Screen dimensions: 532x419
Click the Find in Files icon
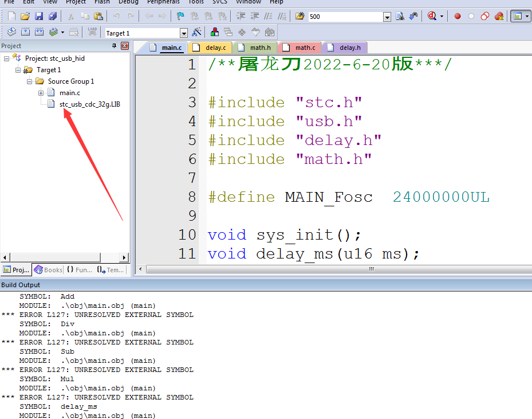400,17
